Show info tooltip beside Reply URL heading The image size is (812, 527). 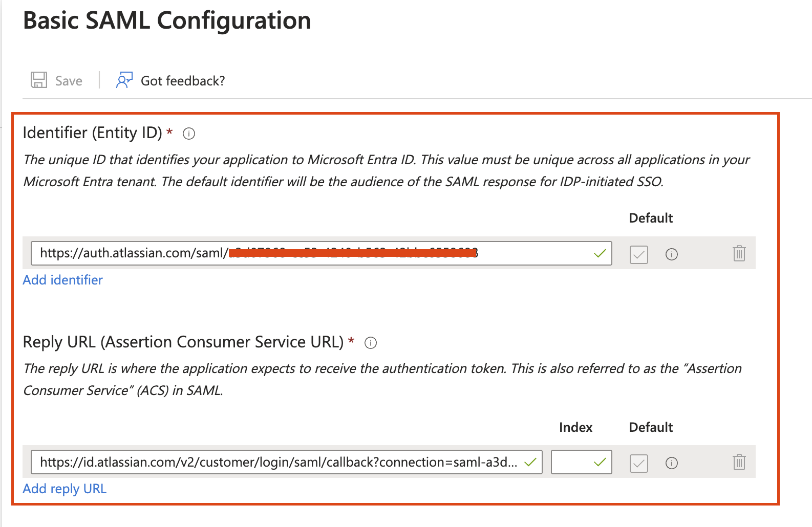[371, 343]
